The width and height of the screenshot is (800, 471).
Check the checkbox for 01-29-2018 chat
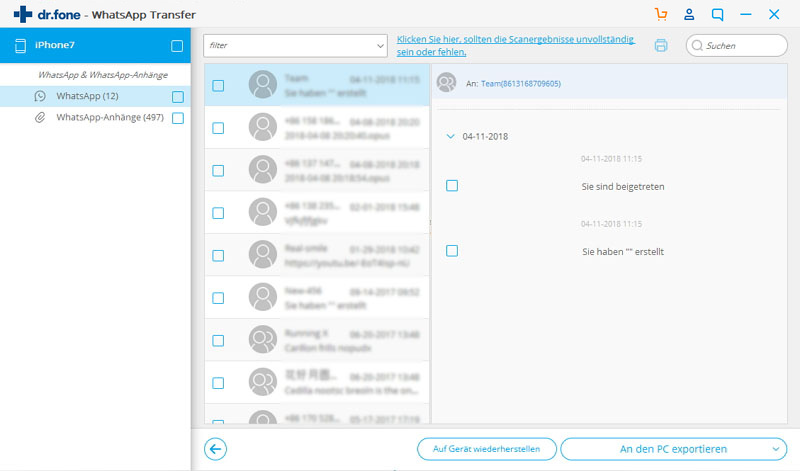point(218,255)
